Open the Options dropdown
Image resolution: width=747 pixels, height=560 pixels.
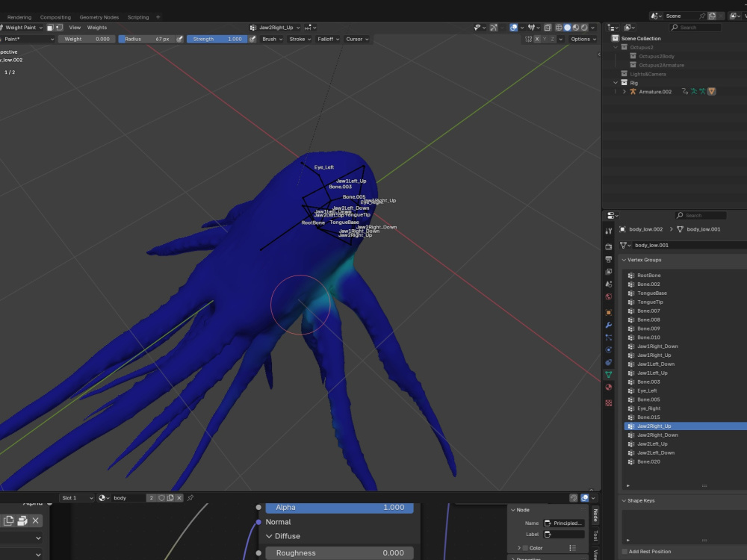tap(583, 39)
